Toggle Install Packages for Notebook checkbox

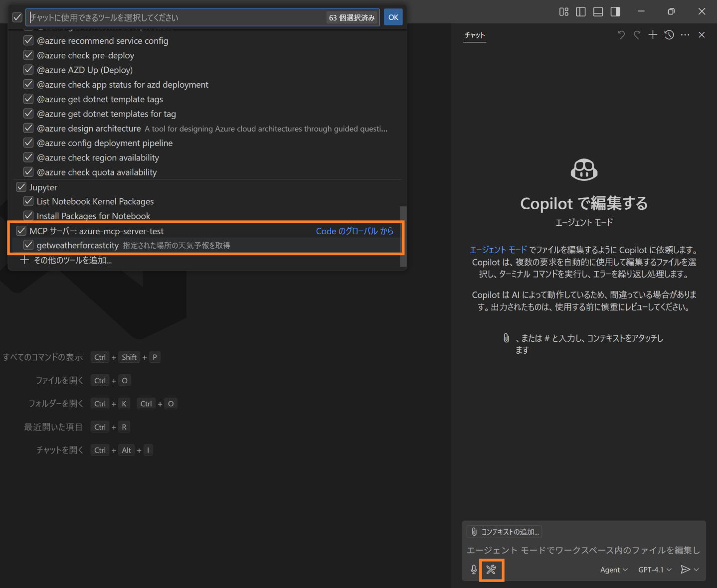tap(28, 216)
